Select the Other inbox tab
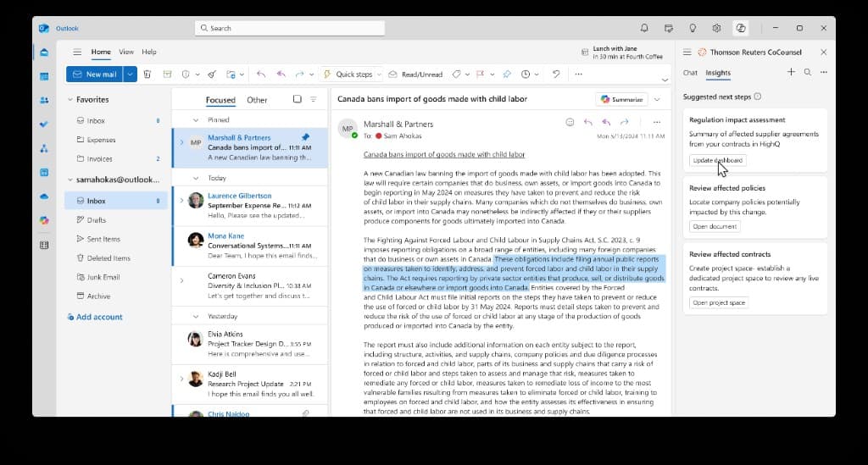868x465 pixels. tap(257, 100)
